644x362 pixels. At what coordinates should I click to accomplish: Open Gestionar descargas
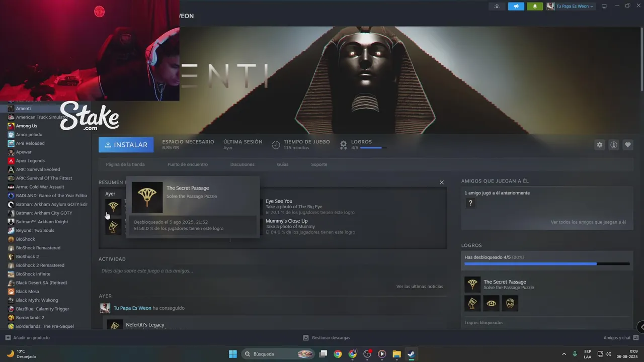coord(327,338)
